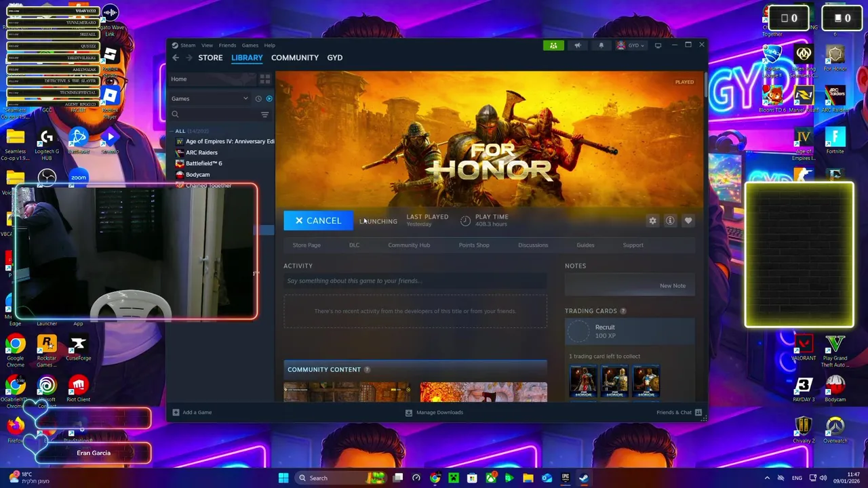Open Fortnite desktop shortcut

(835, 142)
